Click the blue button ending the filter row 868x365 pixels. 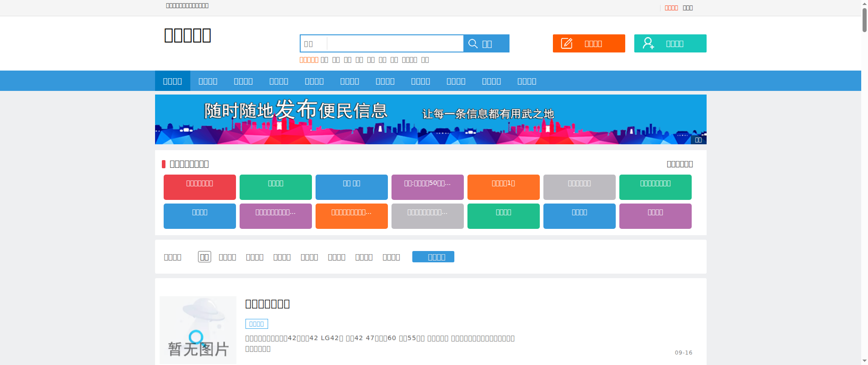point(433,257)
